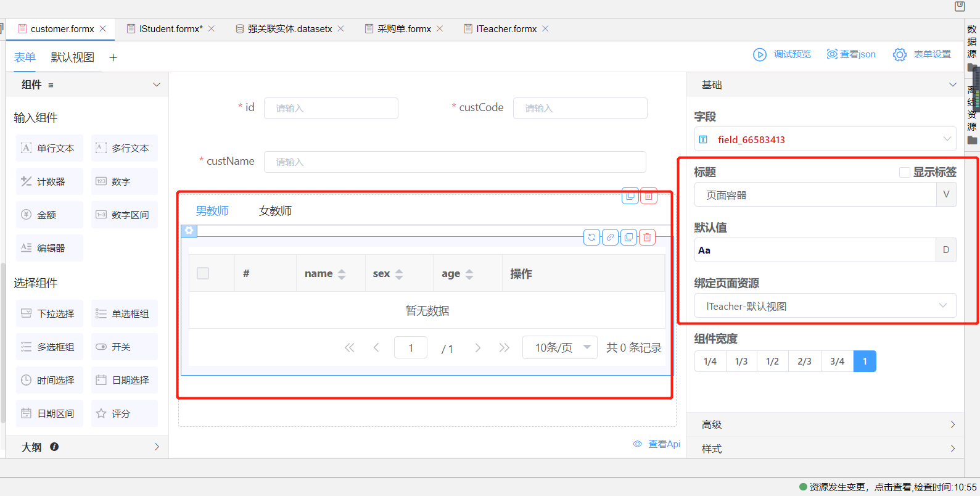Open 表单设置 form settings
The height and width of the screenshot is (496, 980).
click(x=922, y=54)
